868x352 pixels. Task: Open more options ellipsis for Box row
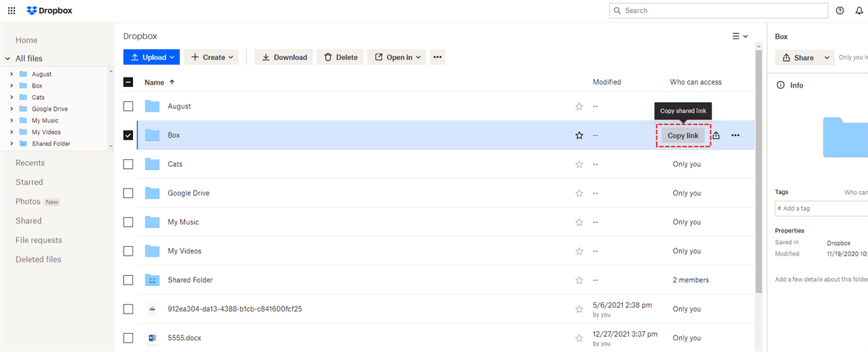[736, 135]
